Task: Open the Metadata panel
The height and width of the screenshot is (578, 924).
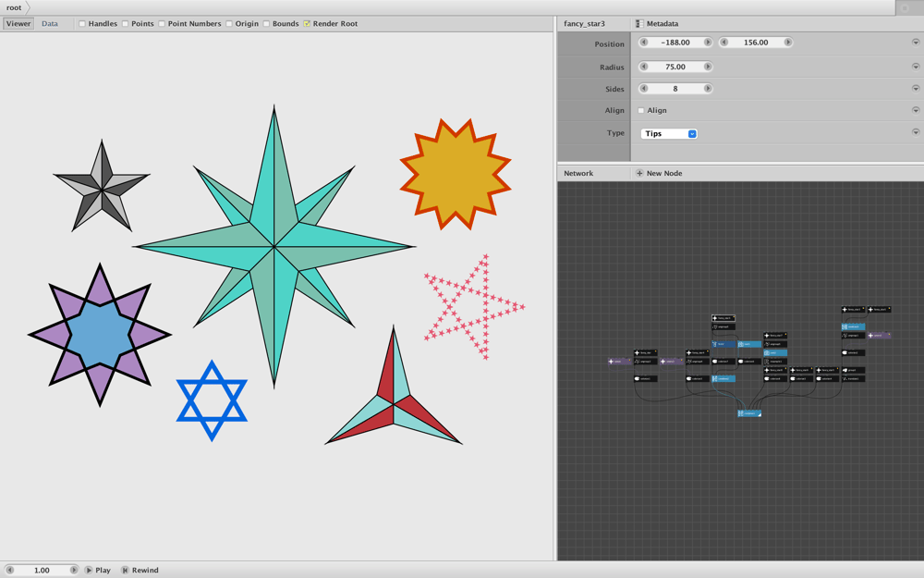Action: click(657, 24)
